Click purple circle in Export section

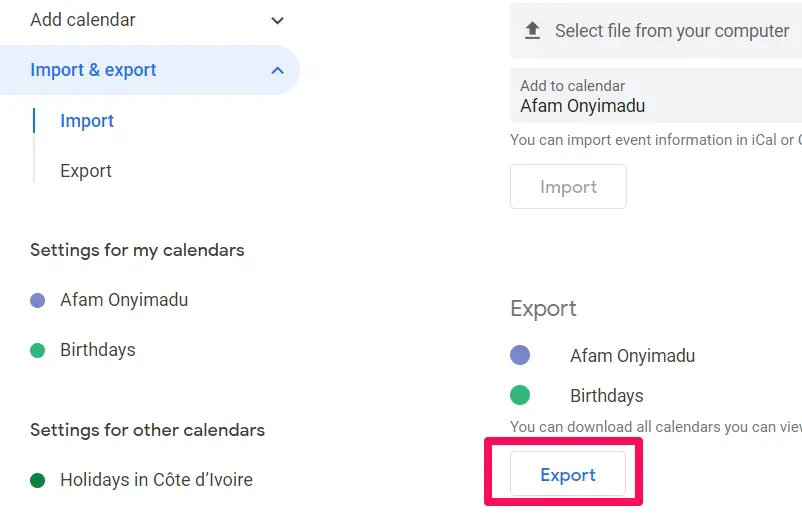coord(520,355)
